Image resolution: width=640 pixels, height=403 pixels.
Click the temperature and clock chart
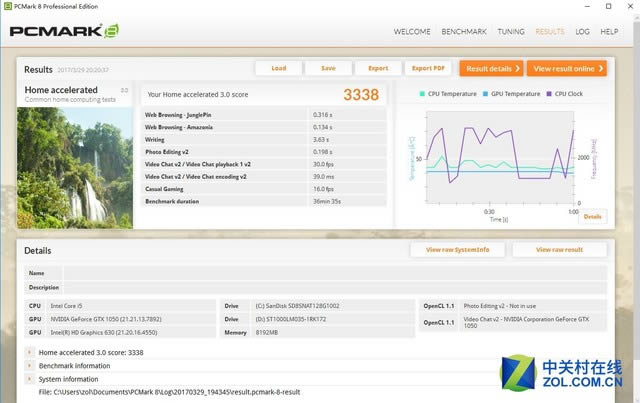click(500, 157)
